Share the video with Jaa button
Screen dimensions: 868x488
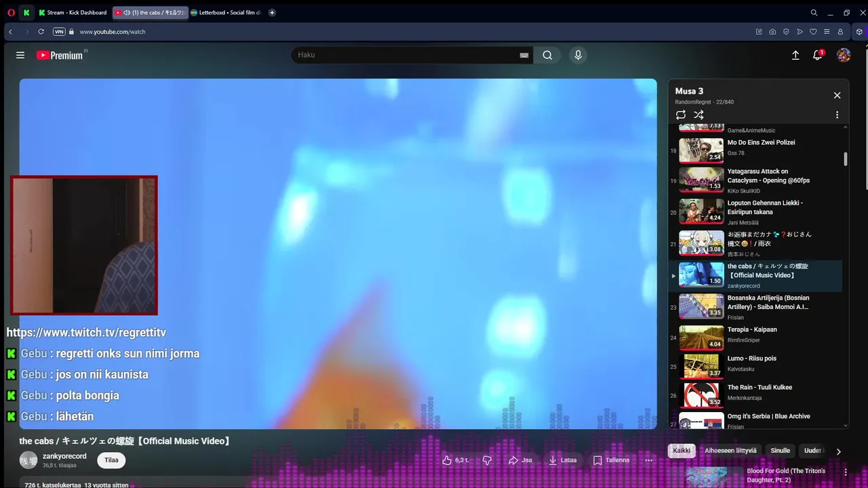click(x=520, y=460)
